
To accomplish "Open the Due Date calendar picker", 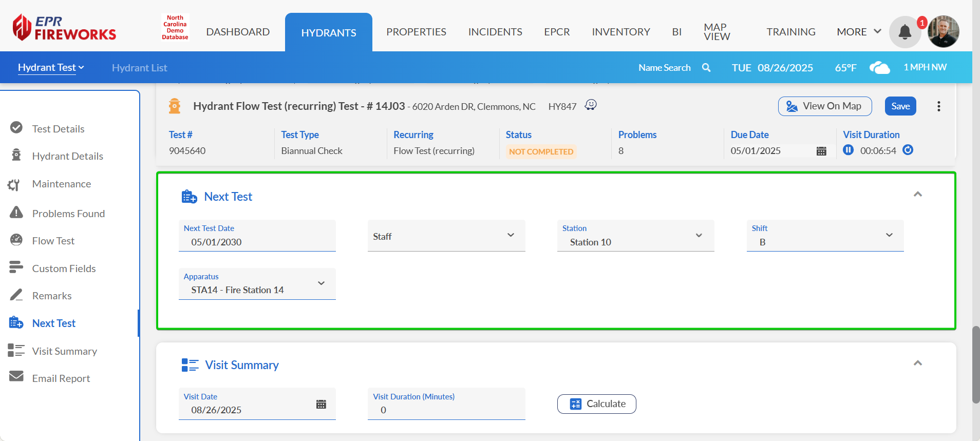I will pyautogui.click(x=821, y=151).
